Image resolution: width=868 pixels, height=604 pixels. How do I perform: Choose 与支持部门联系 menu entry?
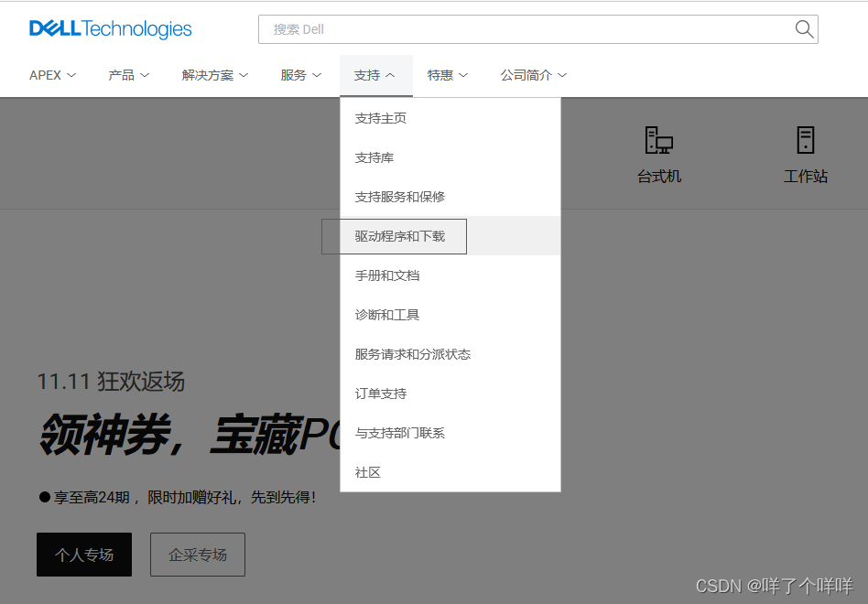click(450, 433)
